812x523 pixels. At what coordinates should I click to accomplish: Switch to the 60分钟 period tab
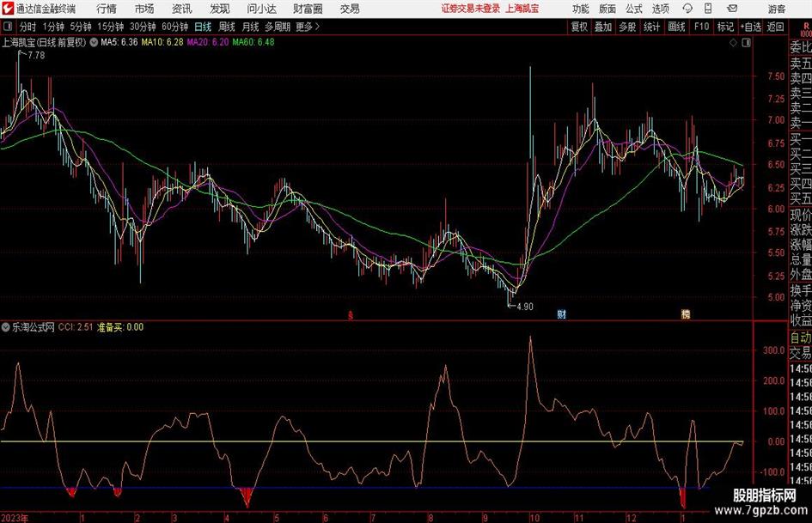[x=175, y=27]
